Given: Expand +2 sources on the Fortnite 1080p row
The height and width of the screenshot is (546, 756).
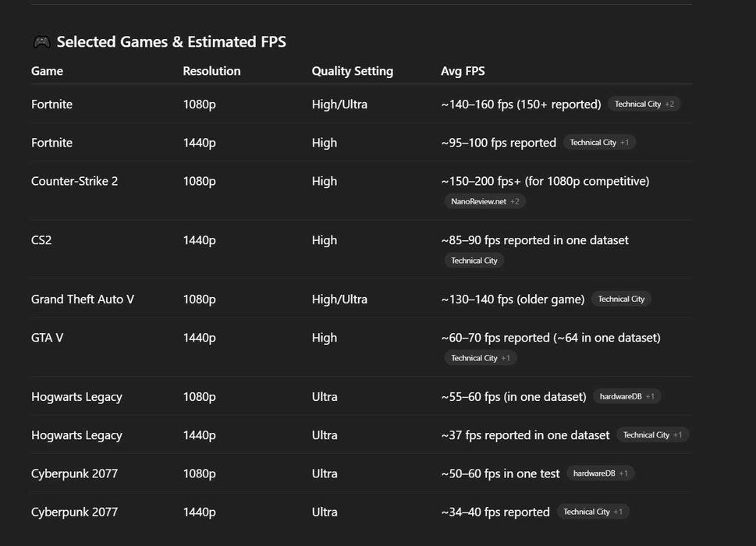Looking at the screenshot, I should (x=669, y=104).
